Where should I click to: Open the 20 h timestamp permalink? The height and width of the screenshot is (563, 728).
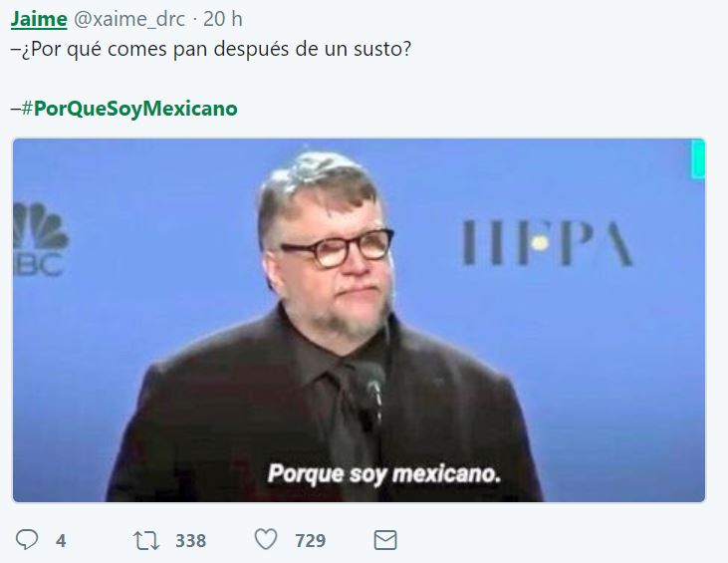(223, 19)
